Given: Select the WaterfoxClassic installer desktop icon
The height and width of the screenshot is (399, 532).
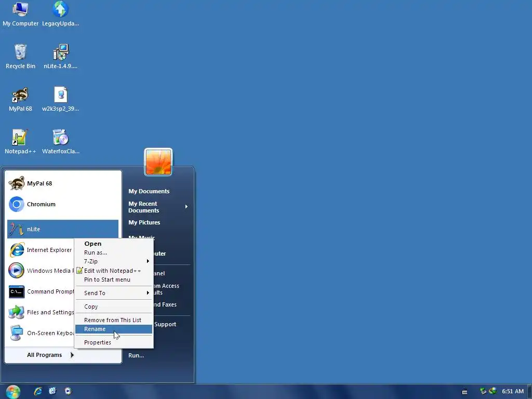Looking at the screenshot, I should point(60,142).
